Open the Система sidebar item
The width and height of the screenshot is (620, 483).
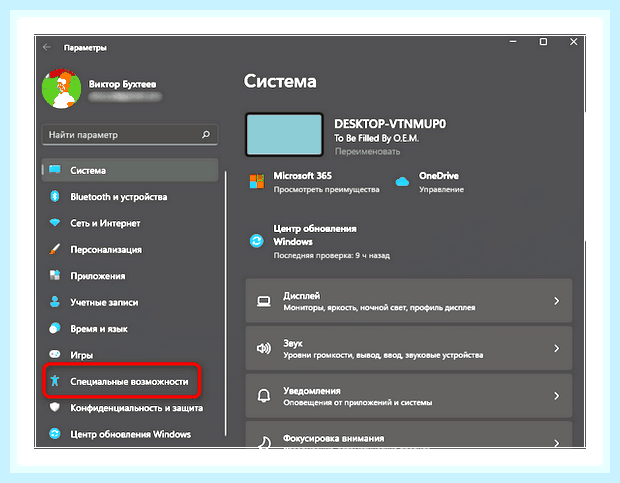tap(130, 170)
